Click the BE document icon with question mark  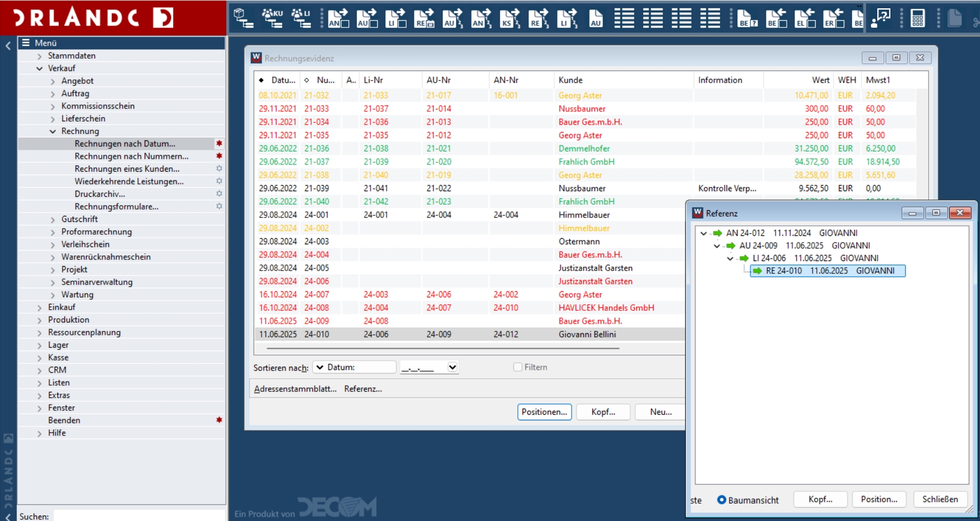pyautogui.click(x=748, y=18)
